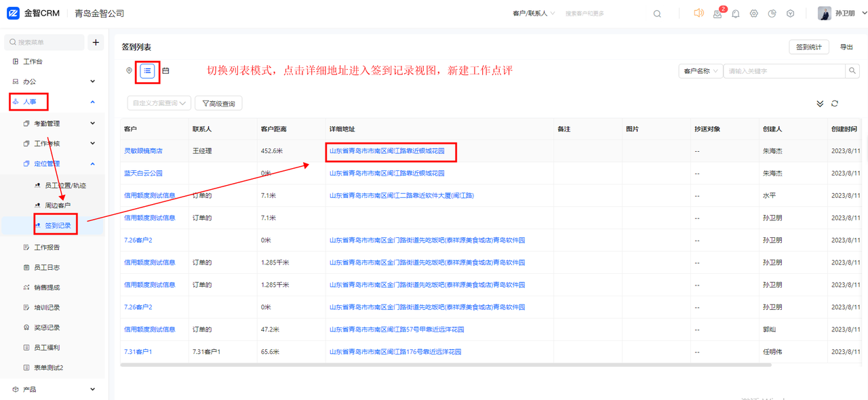Viewport: 868px width, 400px height.
Task: Open customer 7.31客户1 link
Action: point(138,352)
